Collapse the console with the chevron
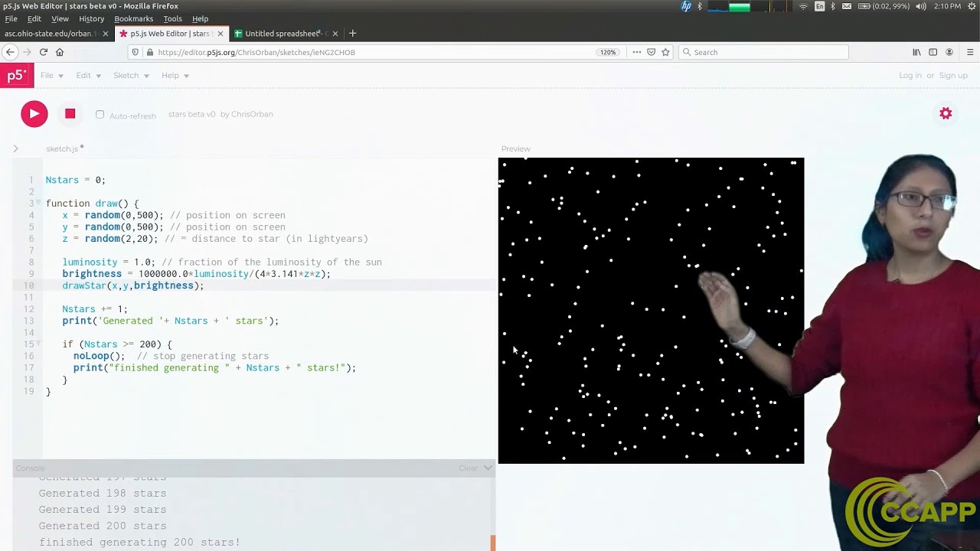 tap(488, 468)
